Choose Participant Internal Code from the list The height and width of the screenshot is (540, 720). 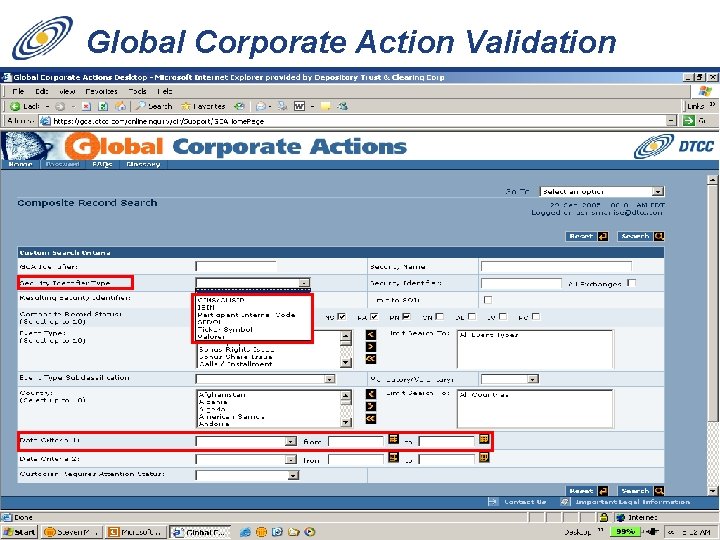246,315
